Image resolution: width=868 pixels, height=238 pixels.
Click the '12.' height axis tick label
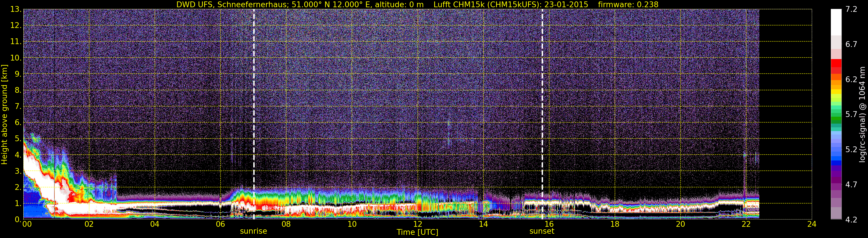click(x=16, y=25)
